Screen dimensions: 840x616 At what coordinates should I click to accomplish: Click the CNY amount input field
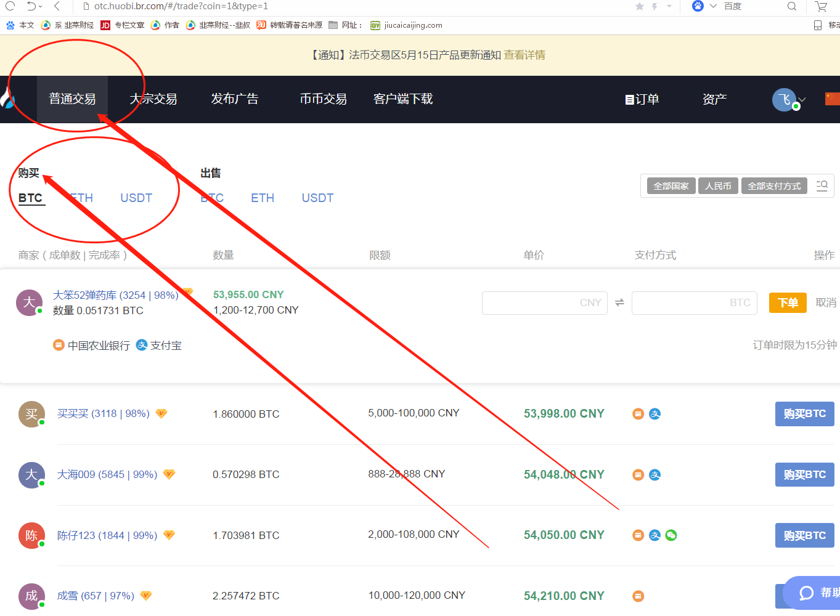pyautogui.click(x=545, y=302)
